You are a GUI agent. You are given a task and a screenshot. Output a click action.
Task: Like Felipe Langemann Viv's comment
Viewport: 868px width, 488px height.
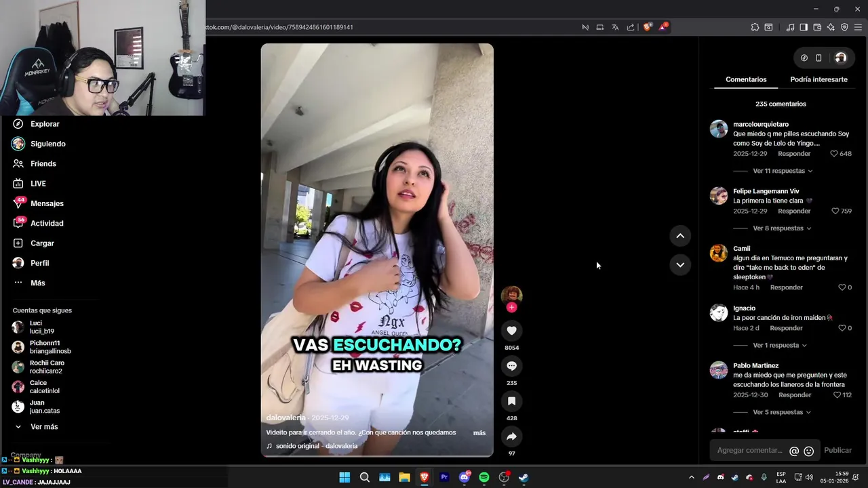click(835, 211)
